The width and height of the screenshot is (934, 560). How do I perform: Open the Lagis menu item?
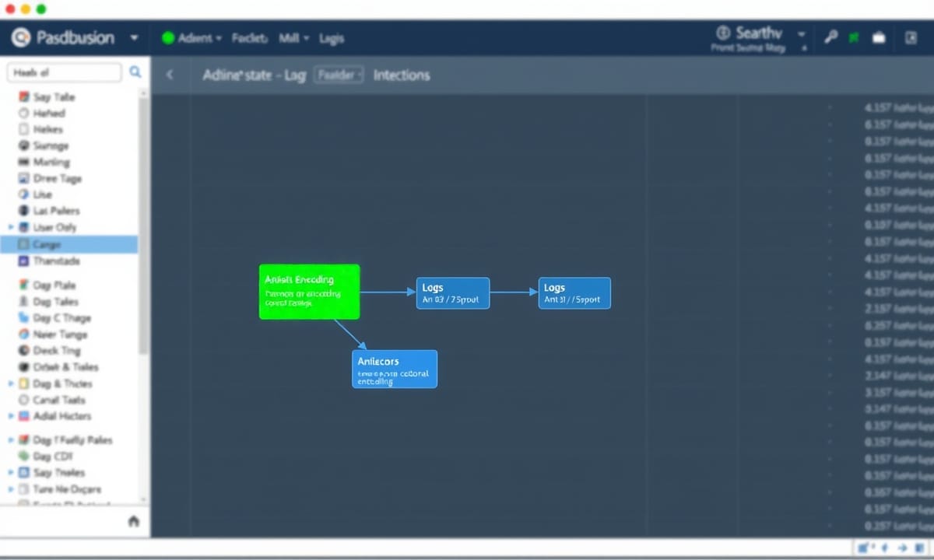coord(332,38)
